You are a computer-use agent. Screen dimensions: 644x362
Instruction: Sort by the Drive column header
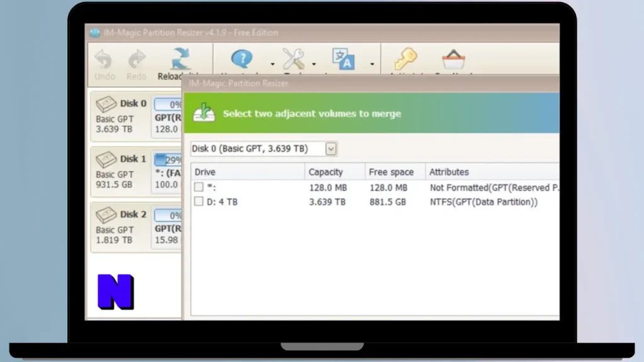pyautogui.click(x=248, y=172)
